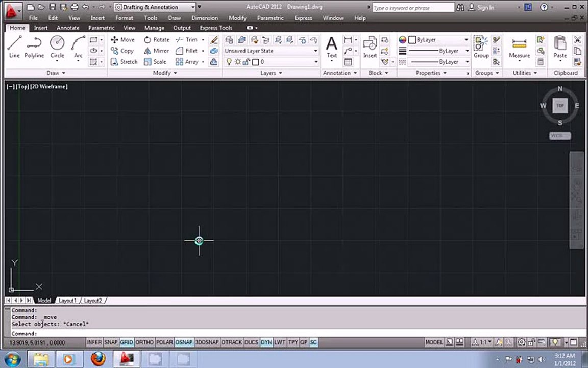Click the annotation scale 1:1 button
Viewport: 588px width, 368px height.
click(482, 342)
